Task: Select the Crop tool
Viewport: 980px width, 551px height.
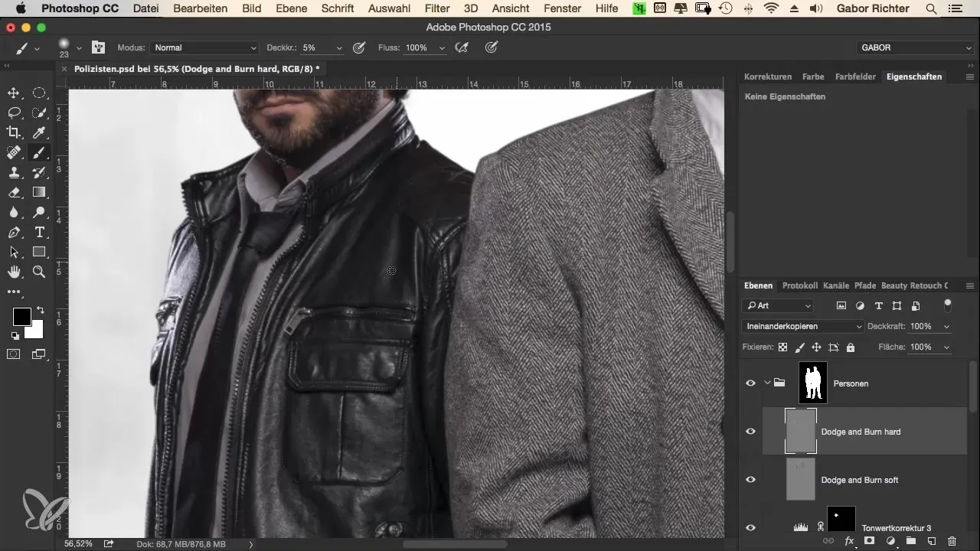Action: [14, 133]
